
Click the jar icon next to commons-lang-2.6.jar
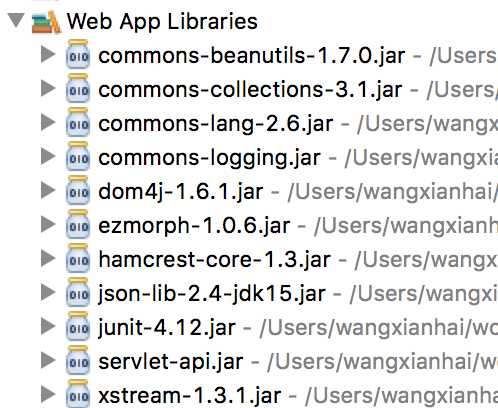pyautogui.click(x=78, y=122)
